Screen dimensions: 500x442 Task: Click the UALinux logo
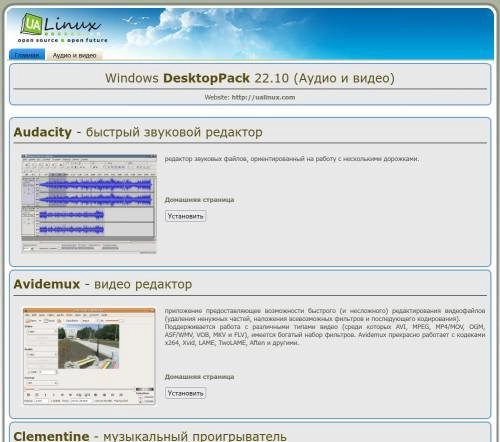(63, 27)
